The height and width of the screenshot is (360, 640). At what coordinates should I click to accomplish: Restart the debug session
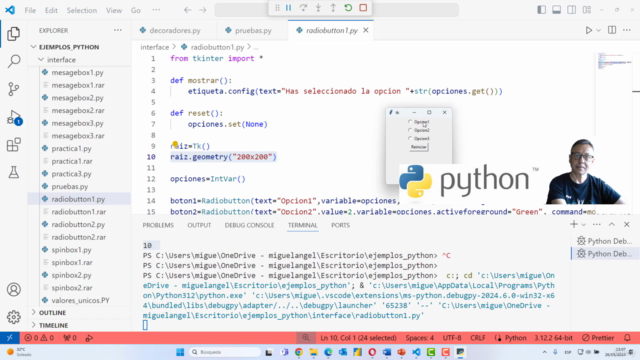point(348,8)
